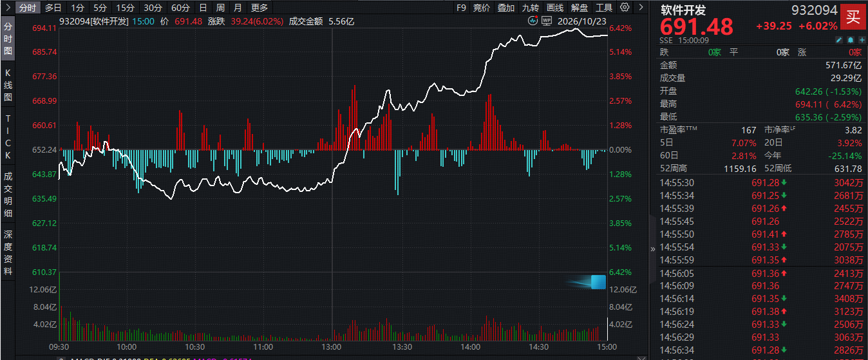Open the K线图 sidebar view
The width and height of the screenshot is (868, 360).
point(8,84)
